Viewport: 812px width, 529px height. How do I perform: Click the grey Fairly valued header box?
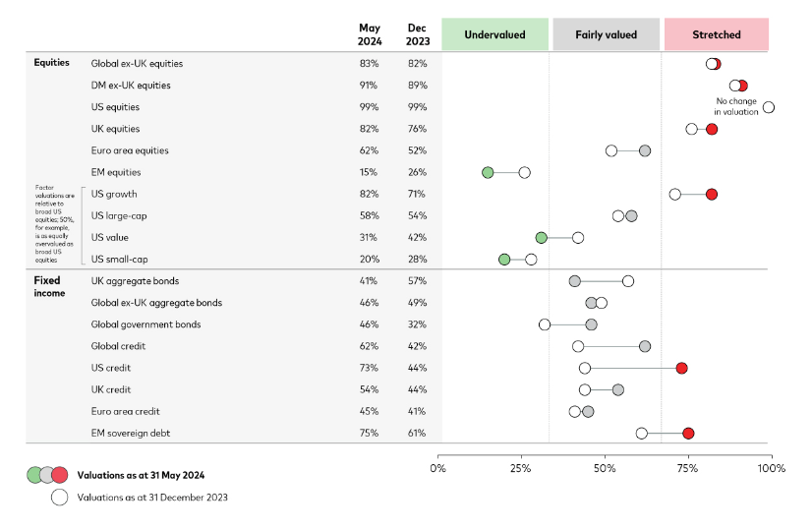pos(606,34)
